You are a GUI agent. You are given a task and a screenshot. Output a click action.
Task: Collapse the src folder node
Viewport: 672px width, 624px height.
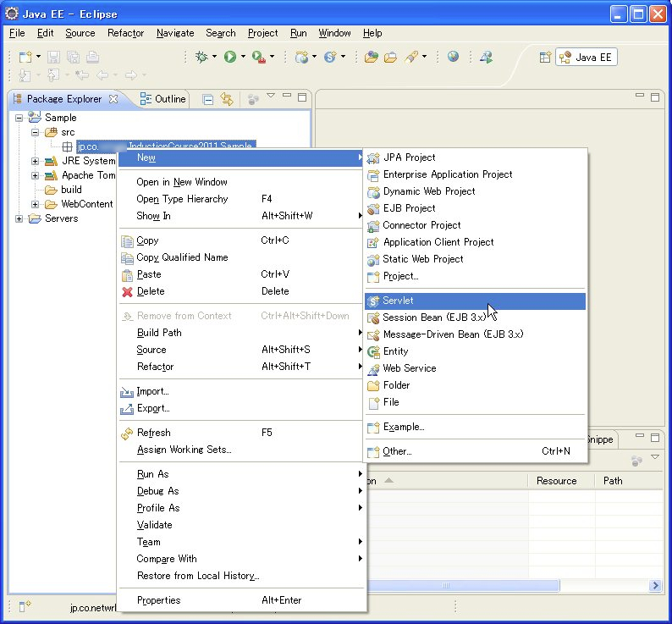tap(36, 132)
